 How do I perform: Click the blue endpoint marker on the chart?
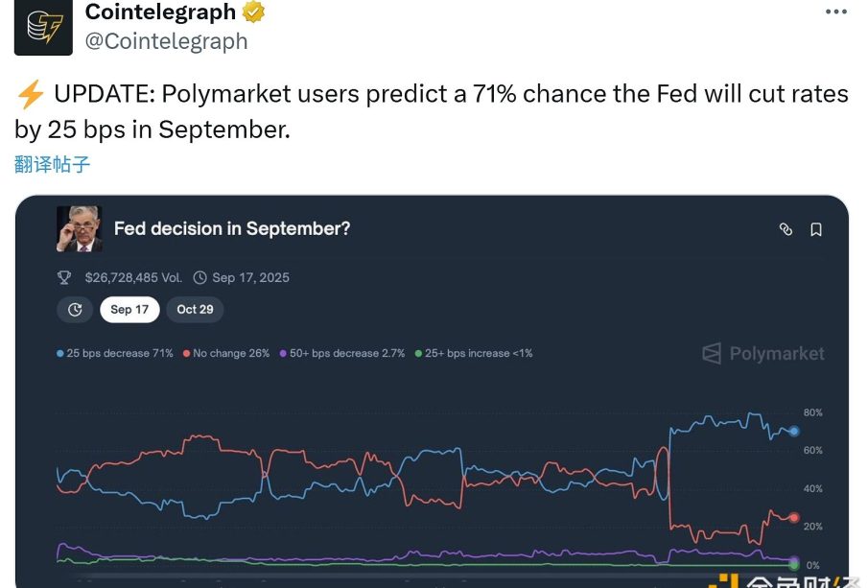tap(794, 432)
